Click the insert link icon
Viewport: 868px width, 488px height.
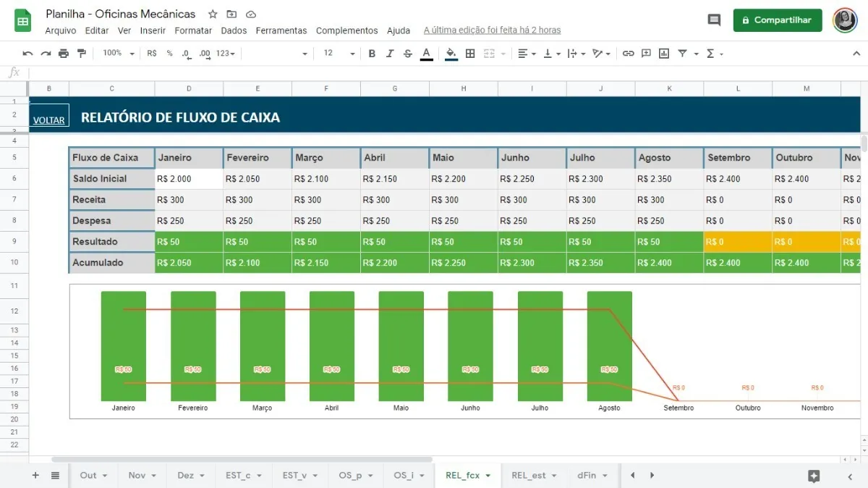(x=628, y=54)
